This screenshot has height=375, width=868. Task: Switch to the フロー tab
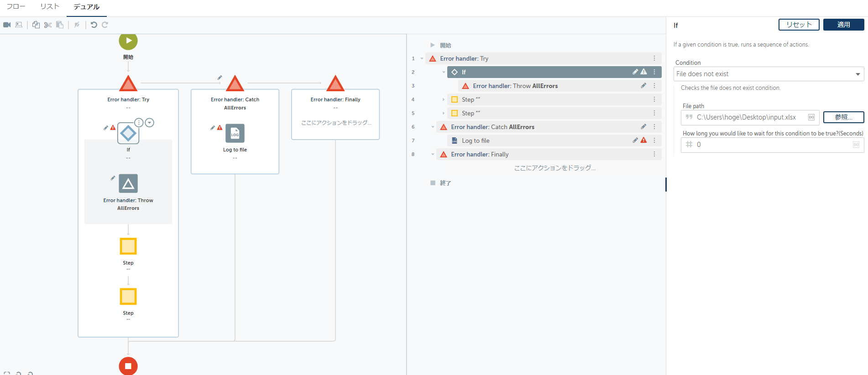16,6
